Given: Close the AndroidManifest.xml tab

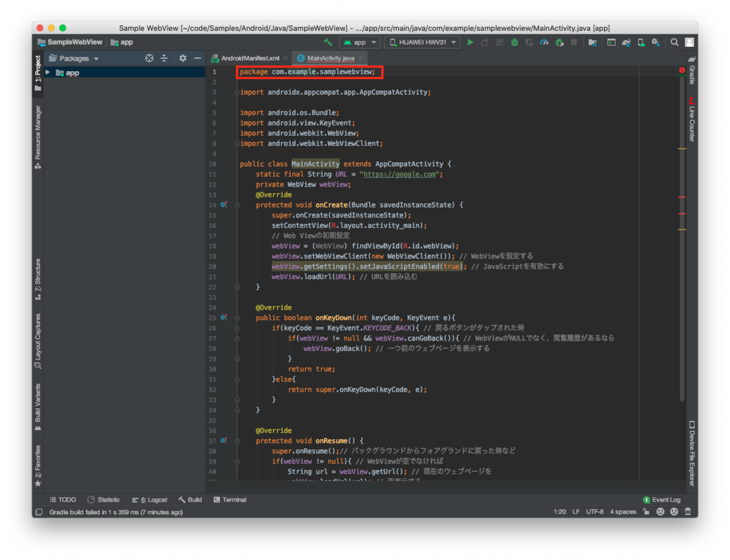Looking at the screenshot, I should tap(285, 58).
